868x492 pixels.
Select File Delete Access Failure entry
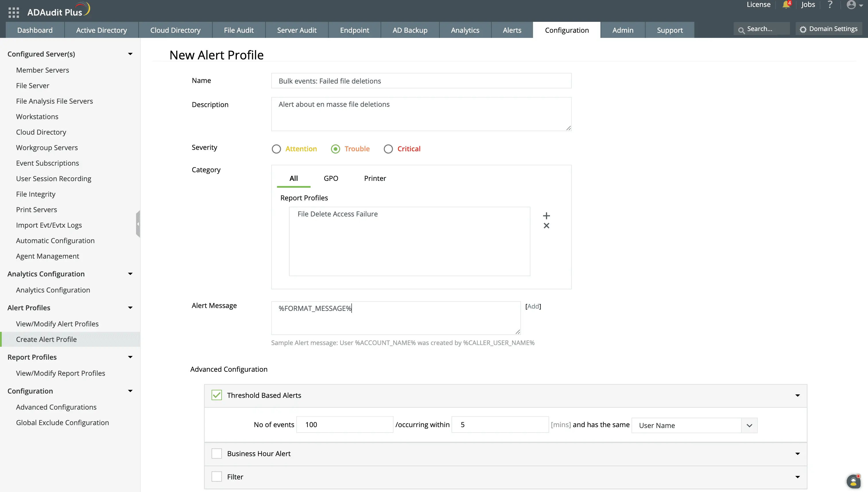(x=337, y=214)
